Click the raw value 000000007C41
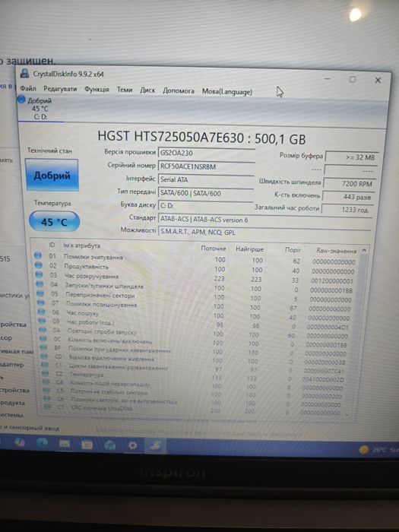 coord(324,371)
